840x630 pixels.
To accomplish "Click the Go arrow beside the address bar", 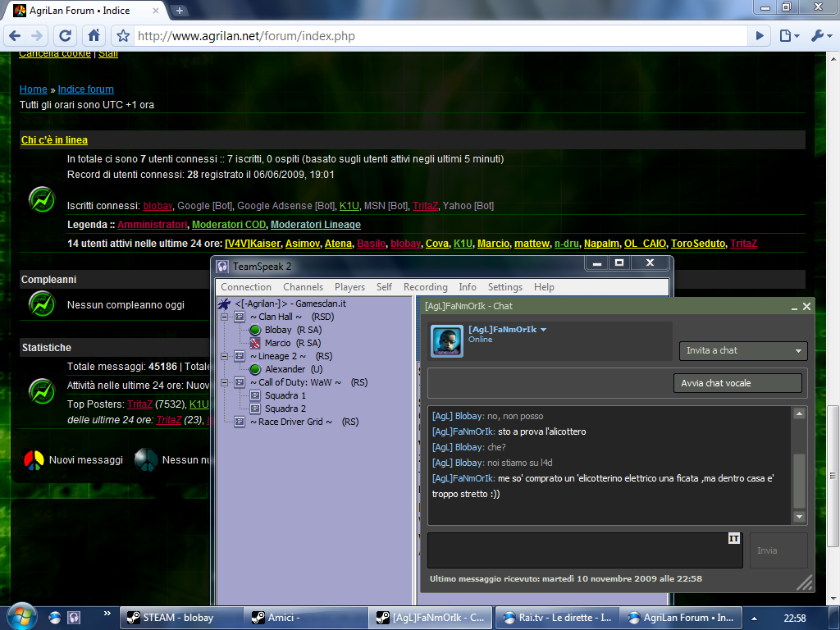I will point(759,36).
